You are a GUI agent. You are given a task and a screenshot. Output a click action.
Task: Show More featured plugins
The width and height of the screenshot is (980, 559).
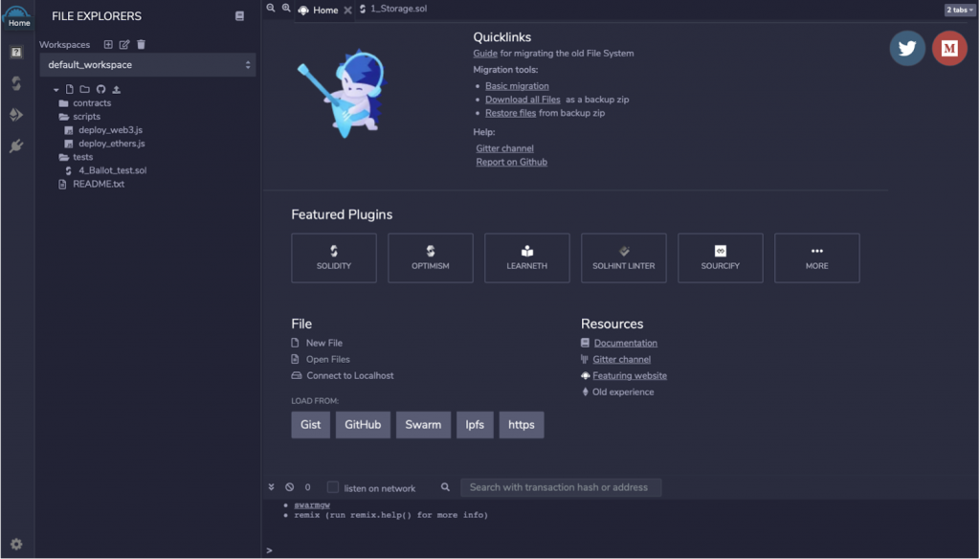[x=817, y=258]
